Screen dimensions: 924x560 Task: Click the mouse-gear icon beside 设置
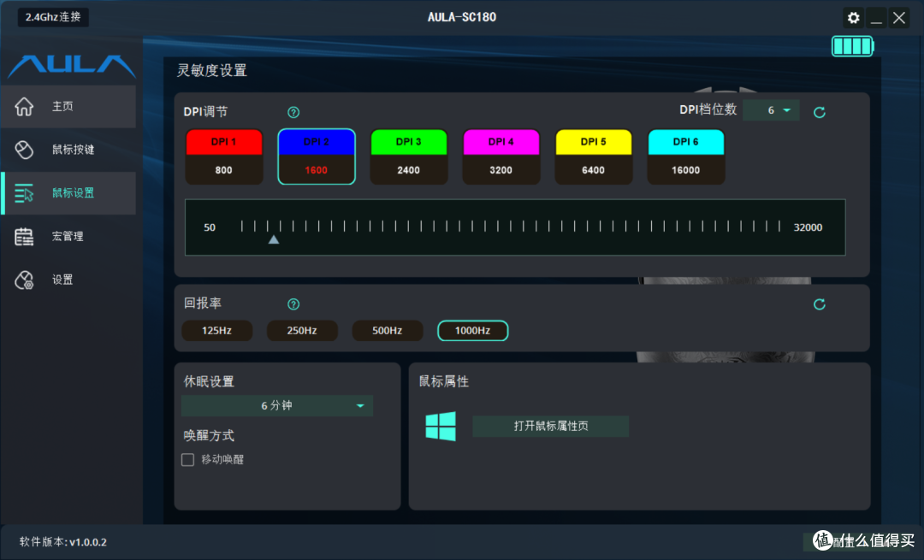[x=24, y=280]
